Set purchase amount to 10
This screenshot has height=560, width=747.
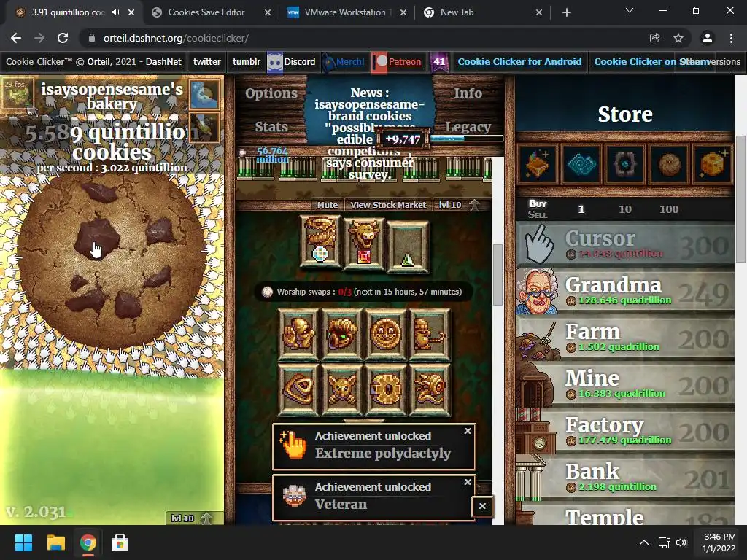pos(624,209)
